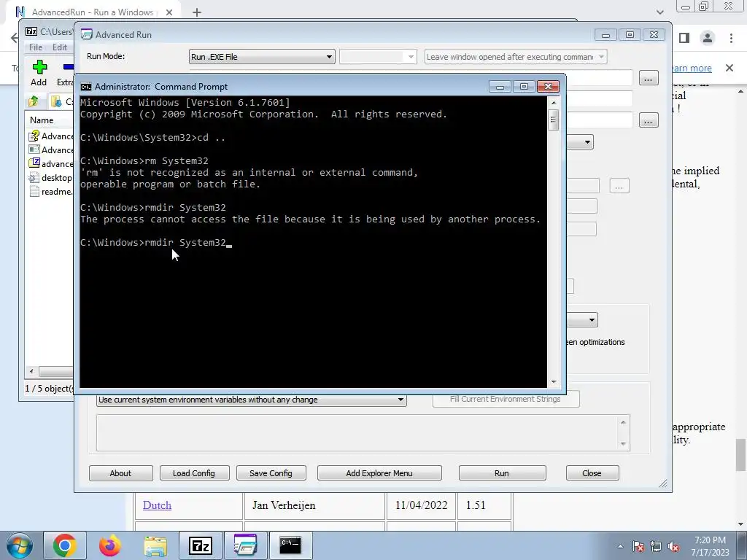
Task: Click the '11/04/2022' table cell
Action: tap(421, 505)
